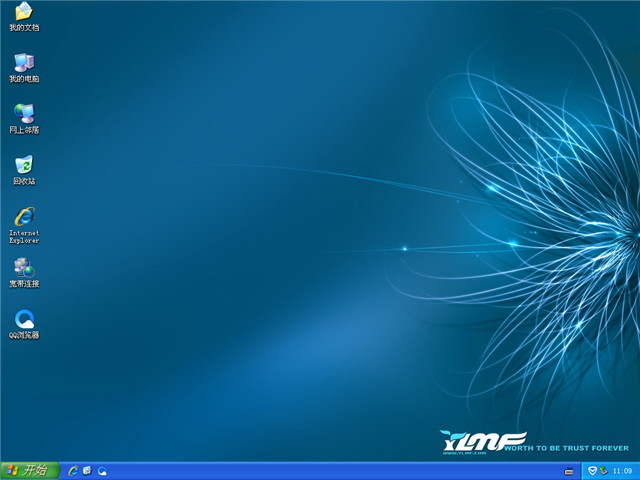Viewport: 640px width, 480px height.
Task: Open QQ Browser from the quick launch bar
Action: (x=102, y=470)
